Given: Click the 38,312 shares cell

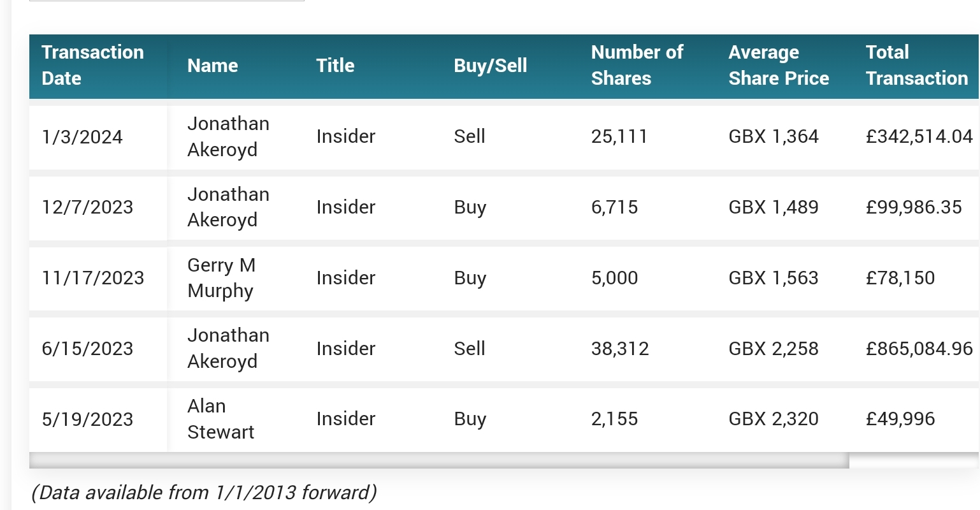Looking at the screenshot, I should 619,349.
